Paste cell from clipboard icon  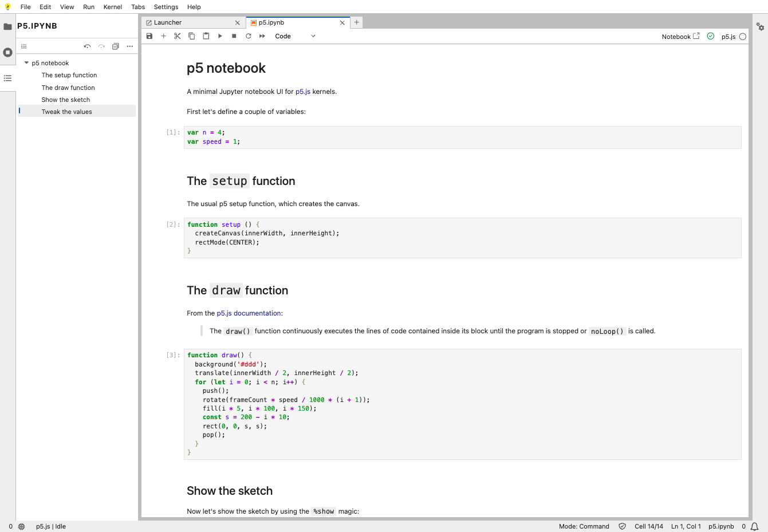[206, 36]
